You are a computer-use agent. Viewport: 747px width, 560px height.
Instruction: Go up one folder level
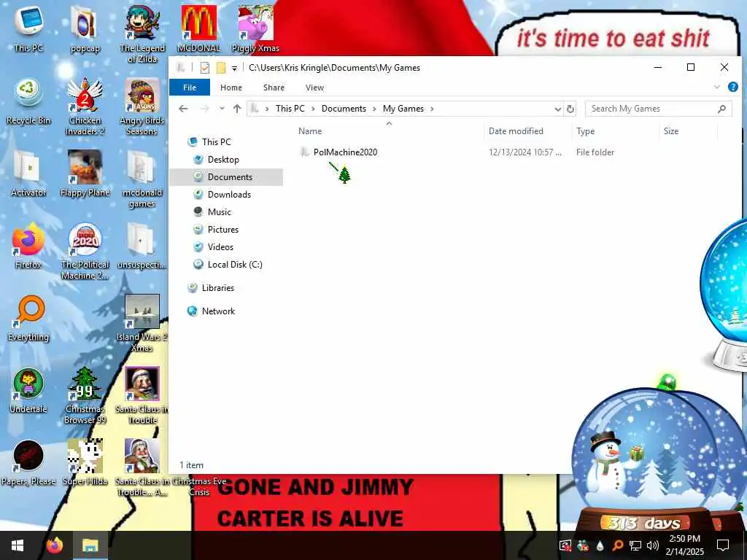pos(237,109)
